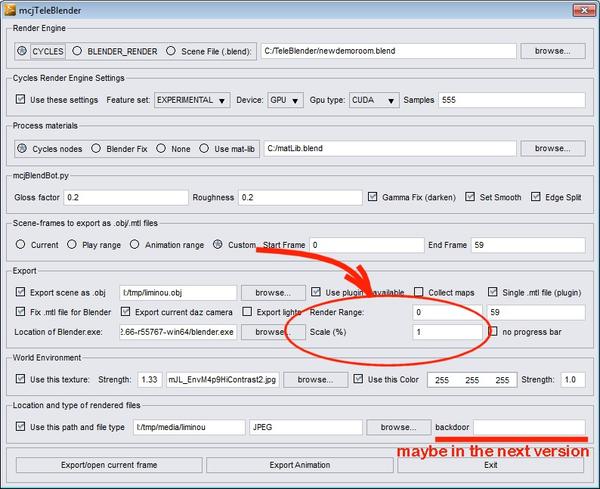
Task: Toggle the Use this path and file type checkbox
Action: point(20,426)
